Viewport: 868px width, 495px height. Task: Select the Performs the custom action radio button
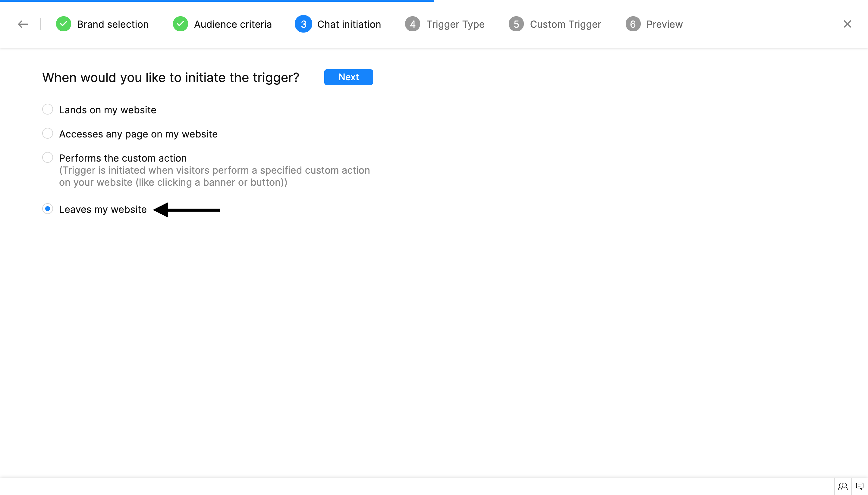pos(48,157)
